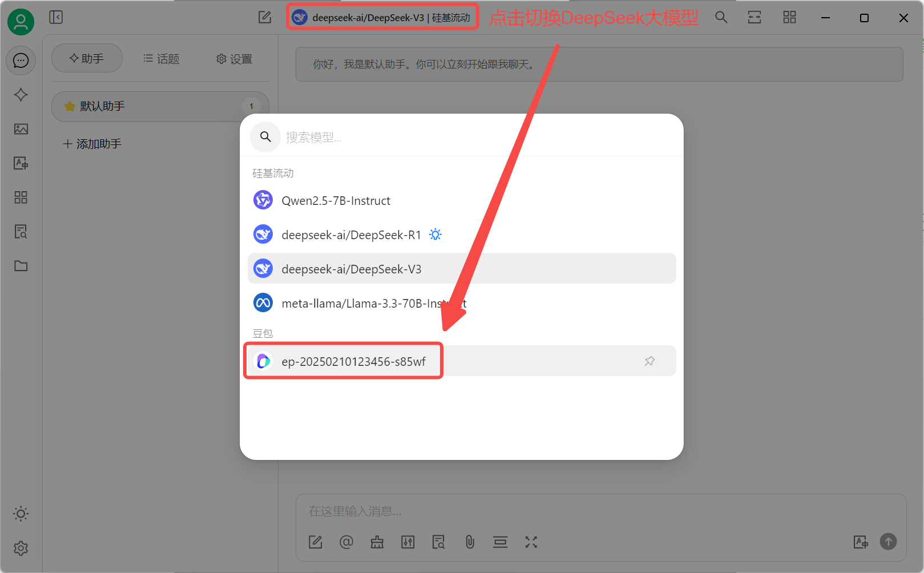
Task: Switch to the 设置 tab
Action: tap(234, 59)
